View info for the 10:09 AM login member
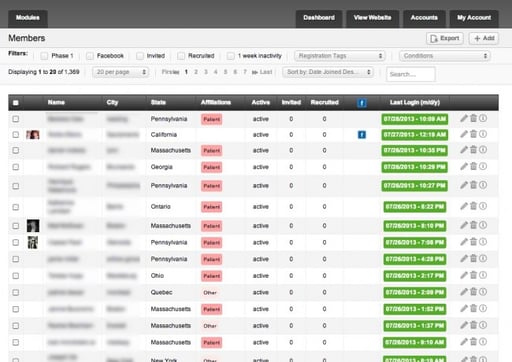The height and width of the screenshot is (362, 512). 483,118
